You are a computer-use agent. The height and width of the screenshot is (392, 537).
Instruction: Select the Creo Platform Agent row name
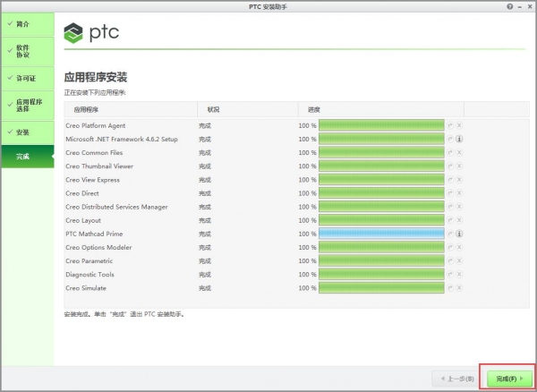[96, 125]
